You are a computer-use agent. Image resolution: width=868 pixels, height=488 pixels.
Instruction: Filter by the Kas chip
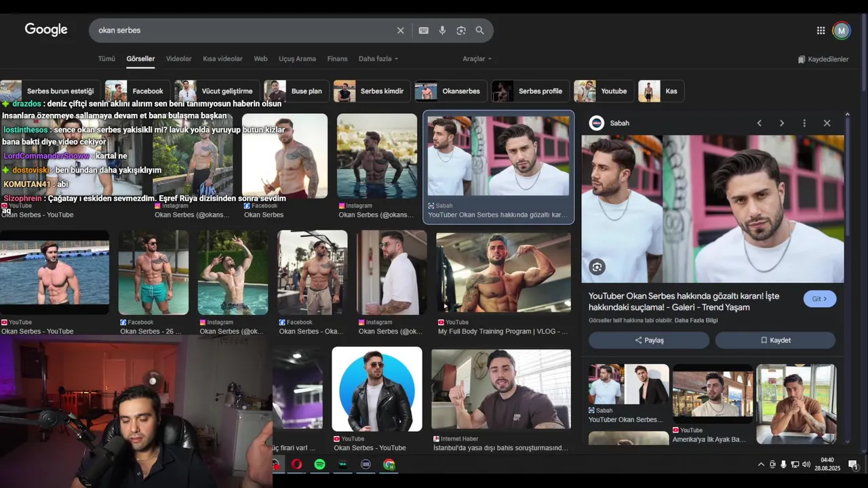(661, 91)
